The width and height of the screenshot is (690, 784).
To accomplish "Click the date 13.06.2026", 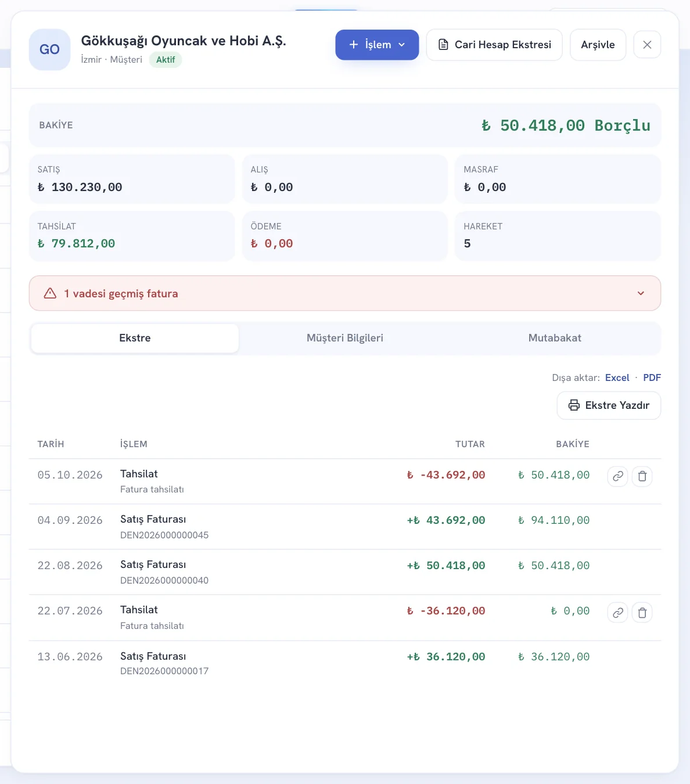I will tap(70, 657).
